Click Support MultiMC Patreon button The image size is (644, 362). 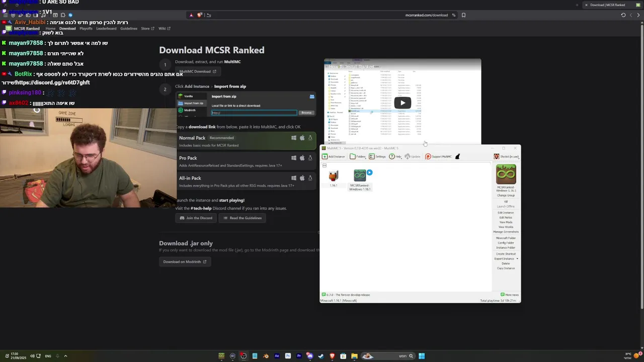(x=439, y=156)
